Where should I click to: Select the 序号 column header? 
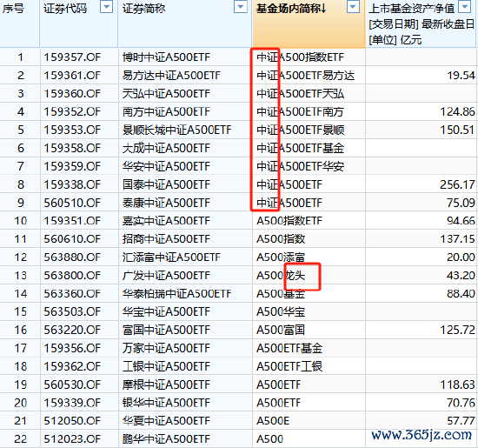[20, 23]
